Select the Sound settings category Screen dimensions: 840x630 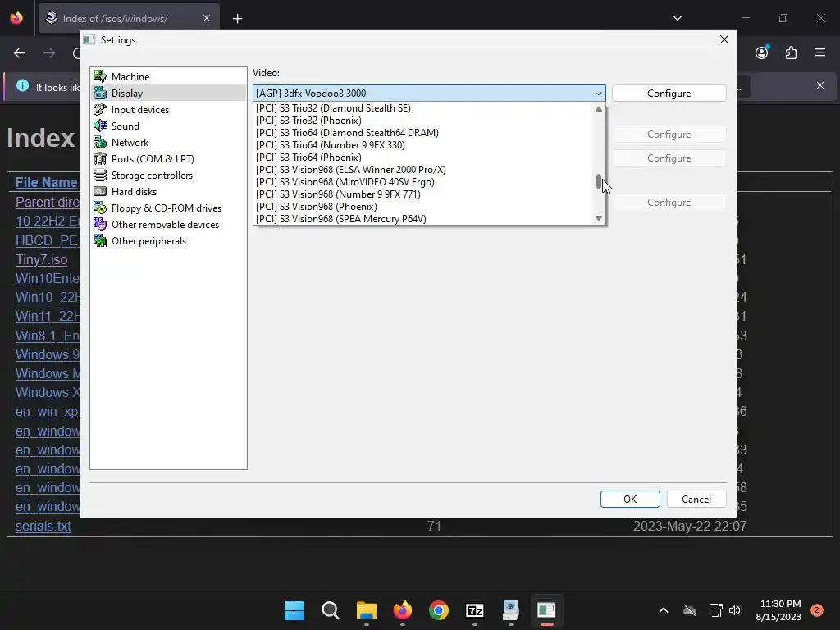click(x=168, y=126)
